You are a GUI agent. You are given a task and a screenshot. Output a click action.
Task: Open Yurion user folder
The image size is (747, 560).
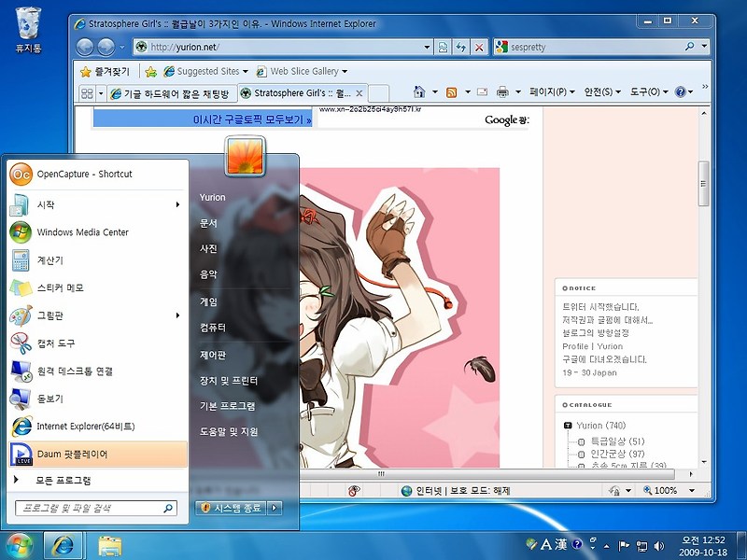tap(213, 197)
